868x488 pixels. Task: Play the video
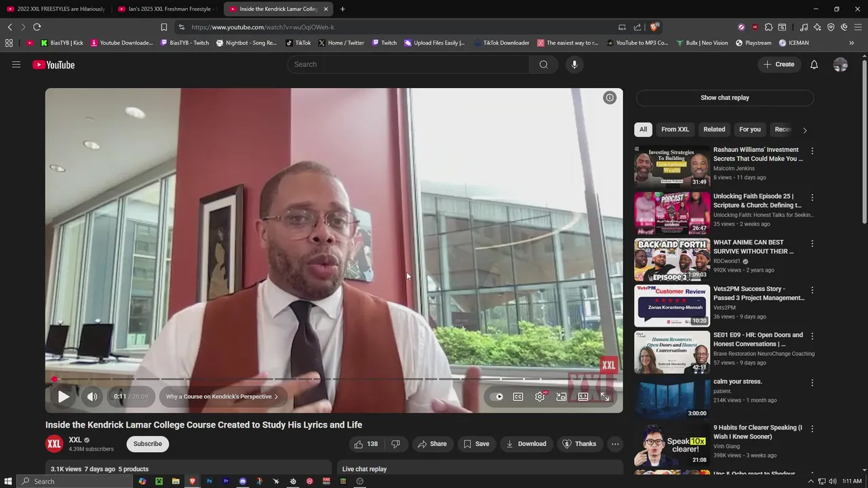pos(64,397)
